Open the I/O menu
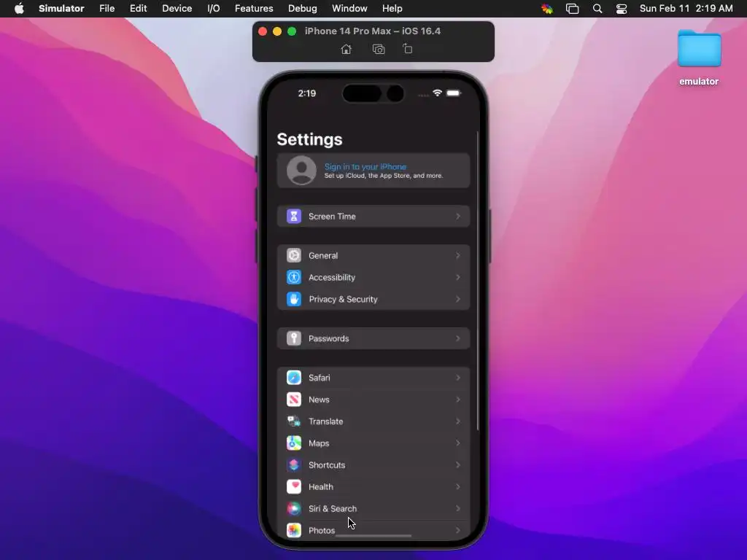The height and width of the screenshot is (560, 747). (214, 9)
